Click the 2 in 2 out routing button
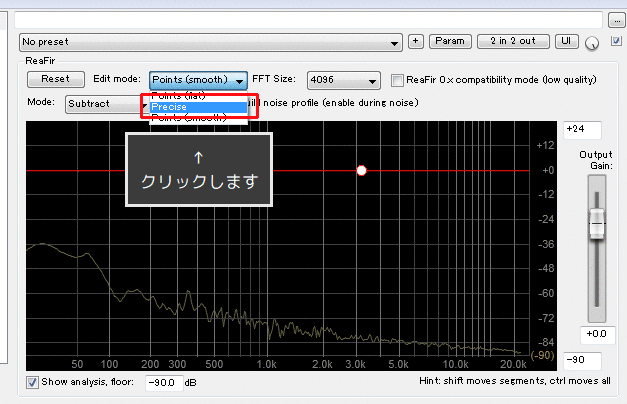This screenshot has height=404, width=627. [513, 42]
